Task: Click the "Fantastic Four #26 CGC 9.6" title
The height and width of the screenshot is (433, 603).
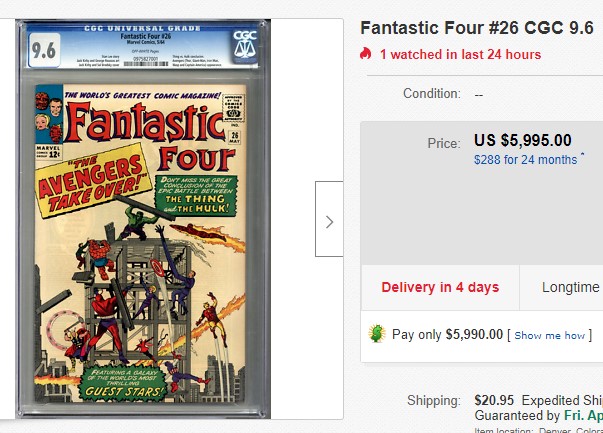Action: 475,27
